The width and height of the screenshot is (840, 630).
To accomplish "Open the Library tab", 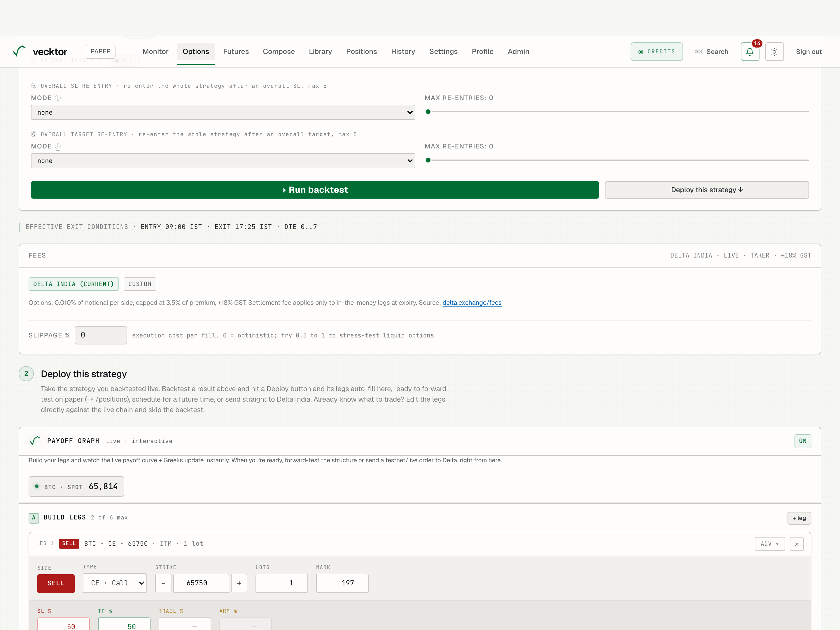I will [x=320, y=52].
